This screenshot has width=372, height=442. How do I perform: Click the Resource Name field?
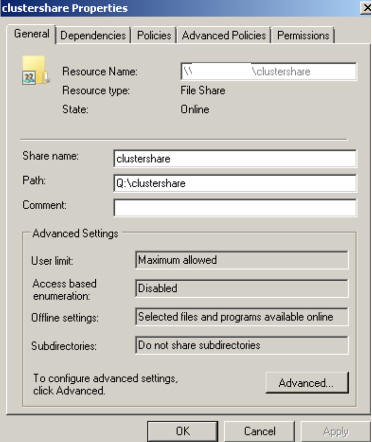pos(269,71)
